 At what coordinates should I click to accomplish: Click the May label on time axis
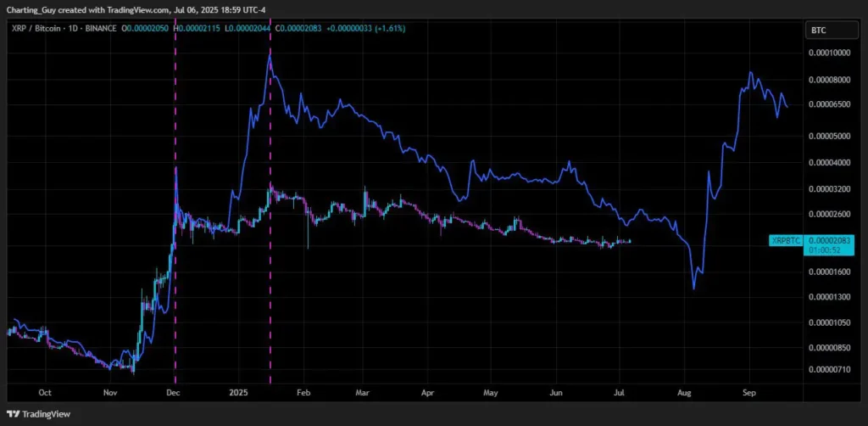click(491, 393)
